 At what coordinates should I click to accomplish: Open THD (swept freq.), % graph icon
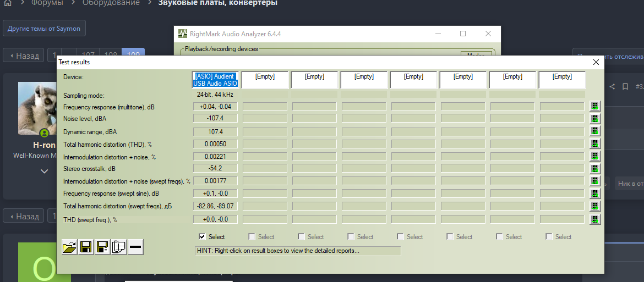594,219
